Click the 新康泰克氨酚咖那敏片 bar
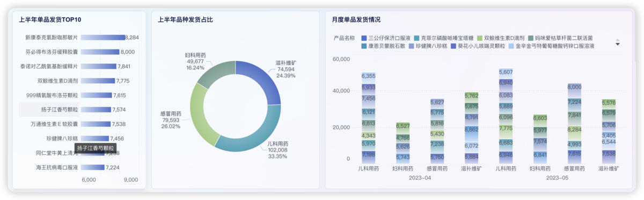The width and height of the screenshot is (644, 200). (x=103, y=38)
